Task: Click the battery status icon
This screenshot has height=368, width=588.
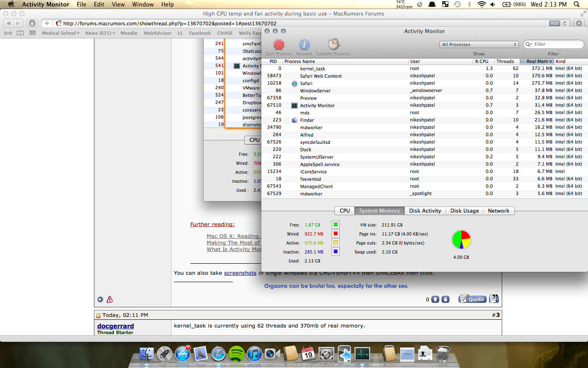Action: click(x=507, y=4)
